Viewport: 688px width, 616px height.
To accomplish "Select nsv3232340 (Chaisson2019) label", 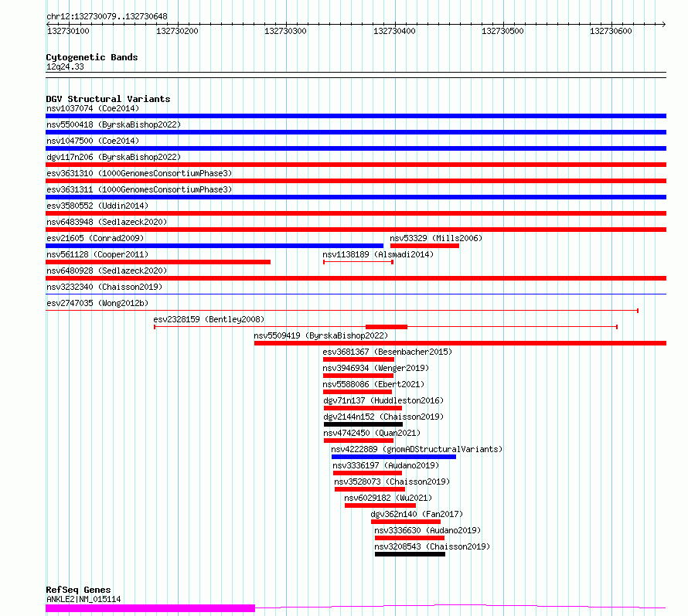I will click(x=104, y=287).
